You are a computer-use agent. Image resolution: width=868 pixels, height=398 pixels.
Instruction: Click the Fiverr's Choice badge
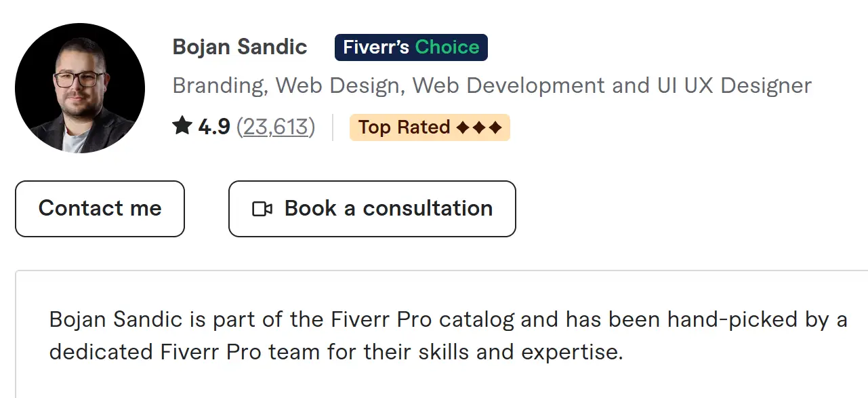pyautogui.click(x=411, y=47)
